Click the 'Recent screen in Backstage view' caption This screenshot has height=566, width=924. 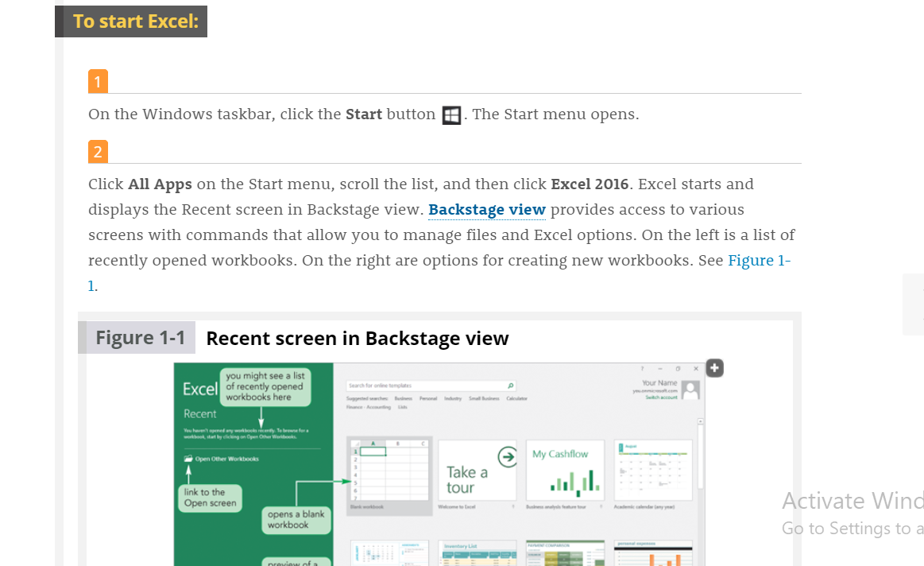tap(357, 339)
